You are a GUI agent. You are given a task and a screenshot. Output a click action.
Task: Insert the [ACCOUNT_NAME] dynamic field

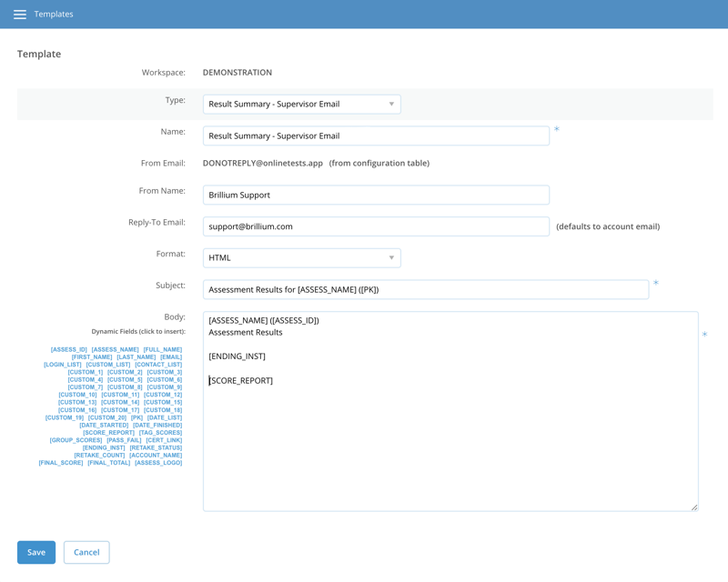tap(156, 456)
